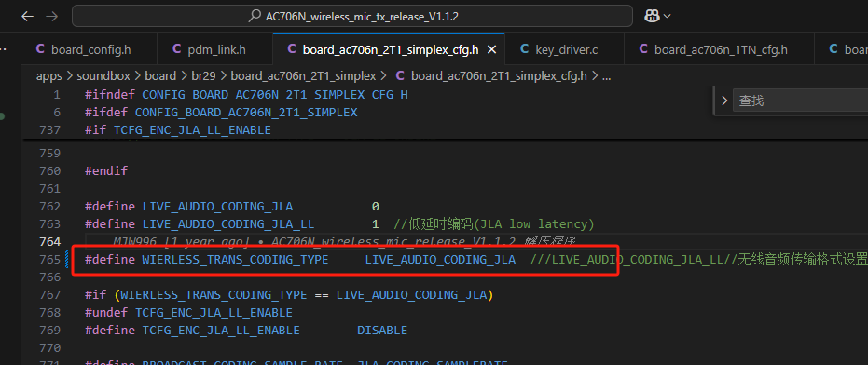Click the 'soundbox' breadcrumb segment
Viewport: 868px width, 365px height.
click(103, 76)
